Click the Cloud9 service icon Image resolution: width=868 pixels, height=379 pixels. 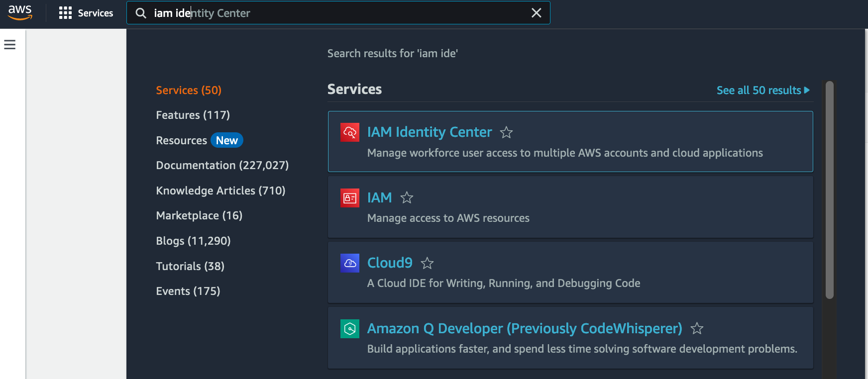pos(350,263)
